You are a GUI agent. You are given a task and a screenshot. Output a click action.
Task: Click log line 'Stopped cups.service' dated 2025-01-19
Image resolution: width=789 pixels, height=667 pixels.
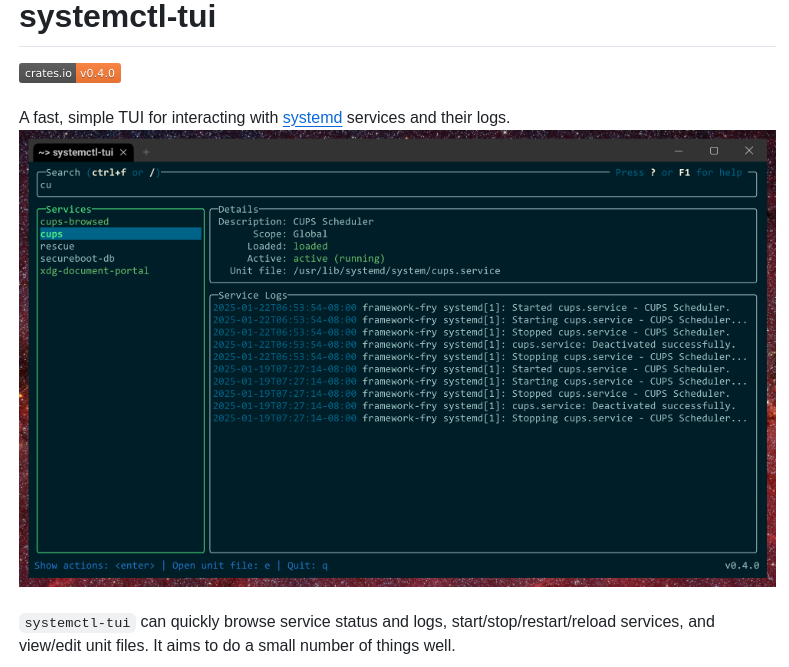pyautogui.click(x=471, y=393)
